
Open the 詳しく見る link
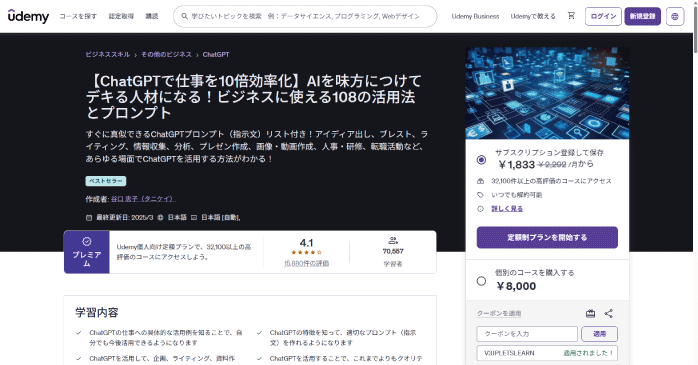pyautogui.click(x=507, y=208)
